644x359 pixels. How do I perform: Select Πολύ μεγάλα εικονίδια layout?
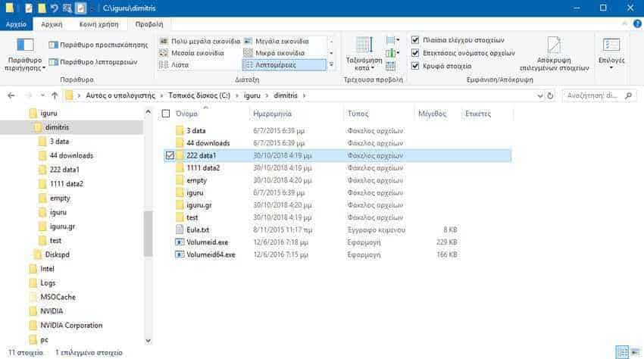coord(199,41)
